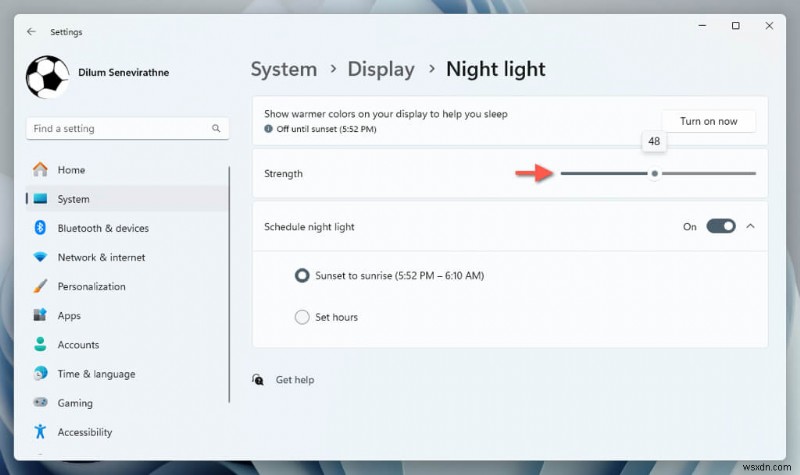Image resolution: width=800 pixels, height=475 pixels.
Task: Open the Accessibility settings page
Action: coord(127,432)
